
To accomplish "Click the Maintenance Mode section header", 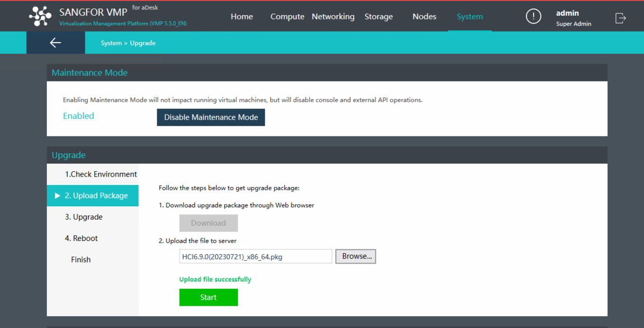I will coord(327,72).
